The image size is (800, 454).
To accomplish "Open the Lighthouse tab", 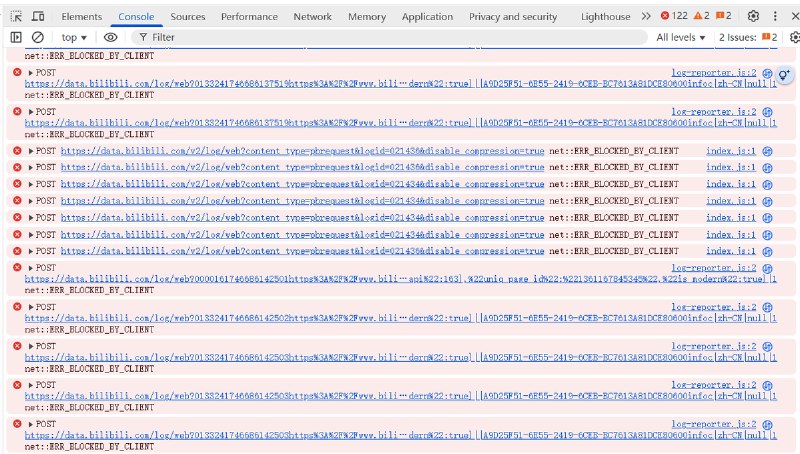I will tap(605, 17).
